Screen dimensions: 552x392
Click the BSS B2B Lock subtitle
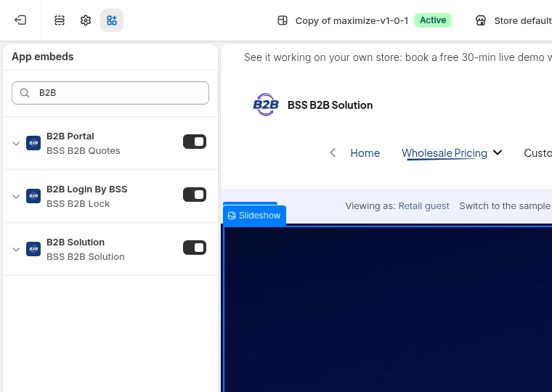pyautogui.click(x=78, y=204)
